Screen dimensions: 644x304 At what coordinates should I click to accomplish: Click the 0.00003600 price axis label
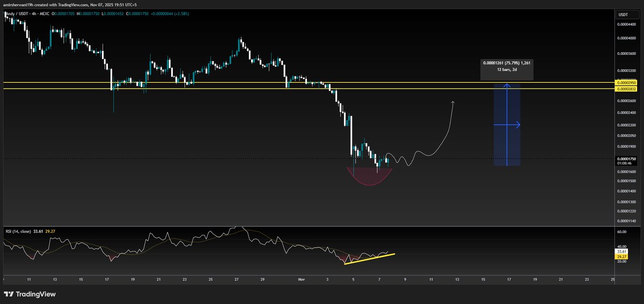pyautogui.click(x=626, y=54)
